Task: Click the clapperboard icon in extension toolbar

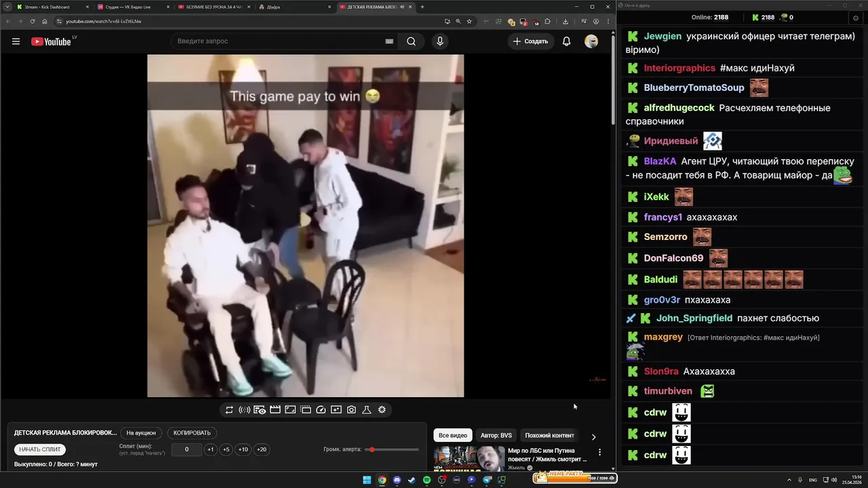Action: point(275,409)
